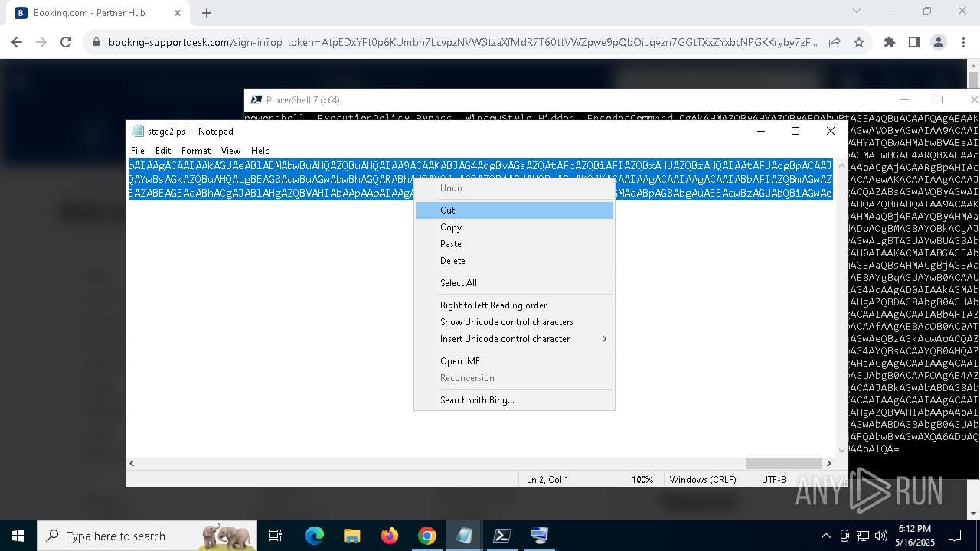This screenshot has height=551, width=980.
Task: Choose Delete from the context menu
Action: [514, 261]
